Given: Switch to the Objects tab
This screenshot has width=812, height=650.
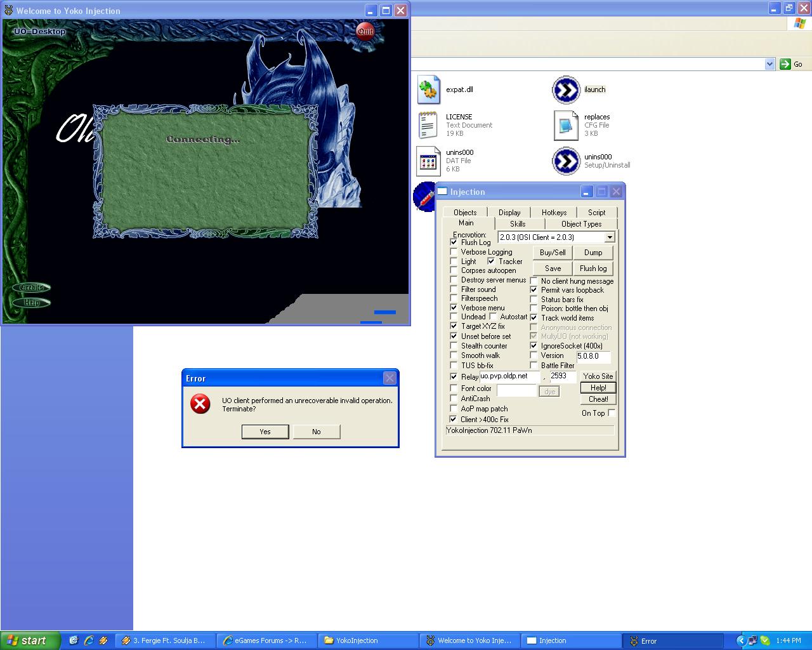Looking at the screenshot, I should pos(465,212).
